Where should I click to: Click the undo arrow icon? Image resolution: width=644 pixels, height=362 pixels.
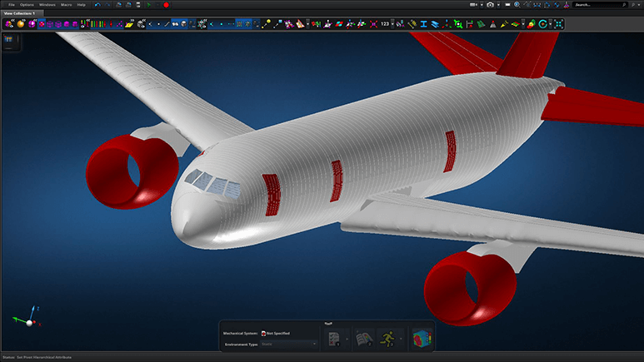point(97,5)
